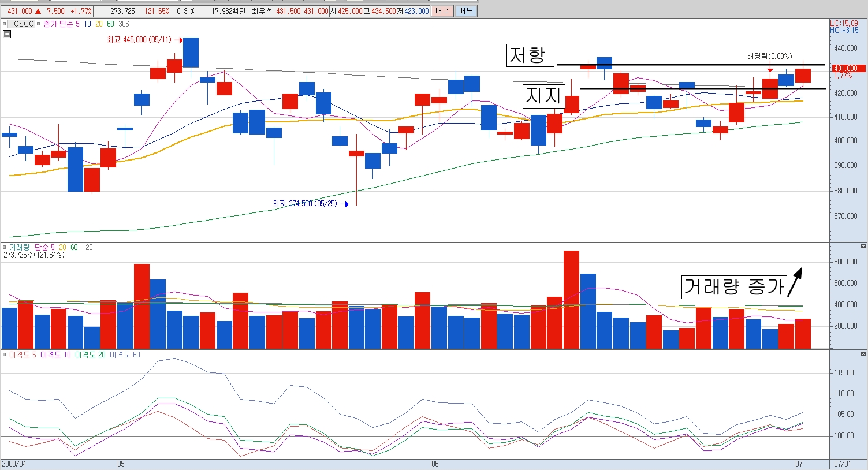Image resolution: width=868 pixels, height=470 pixels.
Task: Click the blue arrow next to 최저 374,500
Action: click(x=345, y=204)
